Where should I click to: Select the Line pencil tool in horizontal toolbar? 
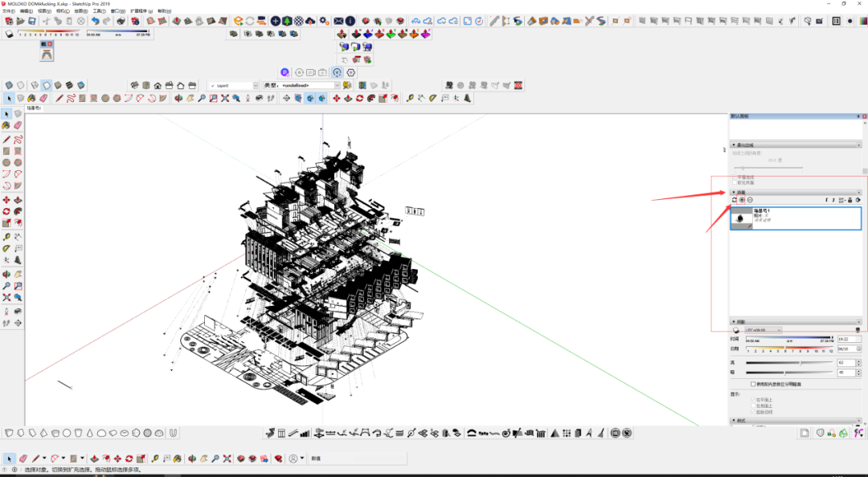tap(59, 99)
